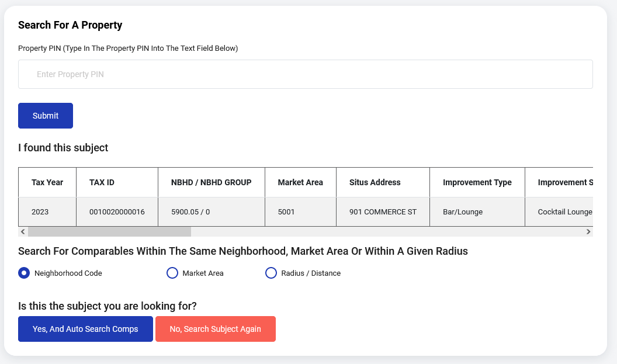Select the Radius / Distance radio button
Viewport: 617px width, 364px height.
click(271, 273)
